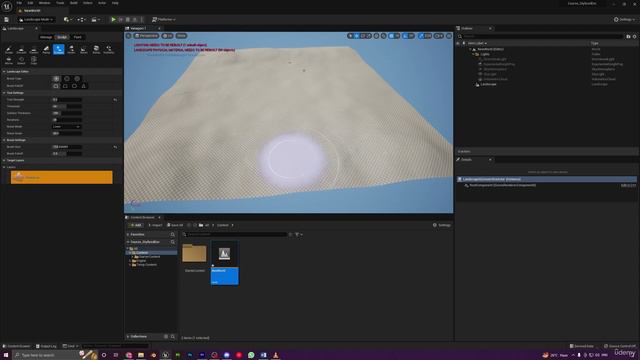Open Content Browser filter options

click(x=298, y=235)
